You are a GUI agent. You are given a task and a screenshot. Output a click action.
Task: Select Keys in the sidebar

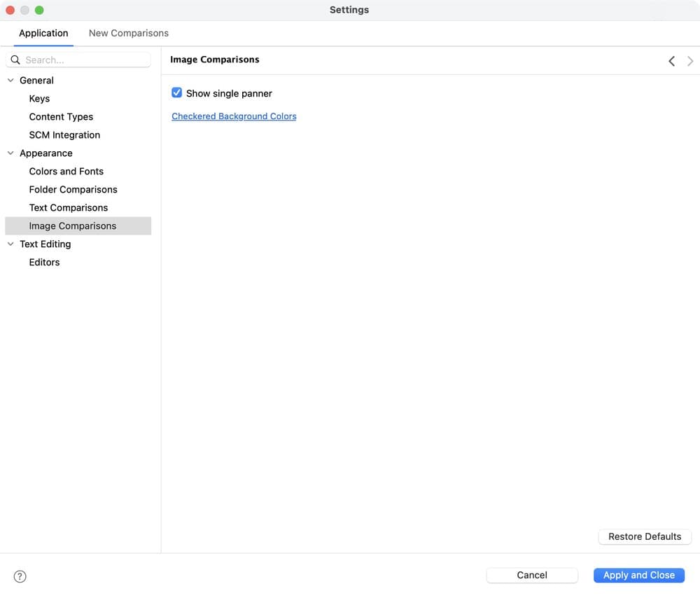(39, 99)
